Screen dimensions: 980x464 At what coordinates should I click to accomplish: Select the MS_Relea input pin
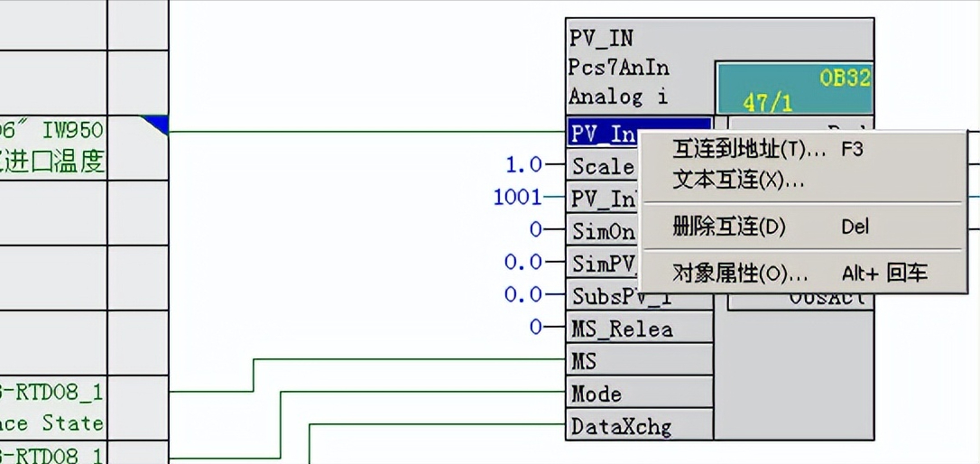click(622, 329)
